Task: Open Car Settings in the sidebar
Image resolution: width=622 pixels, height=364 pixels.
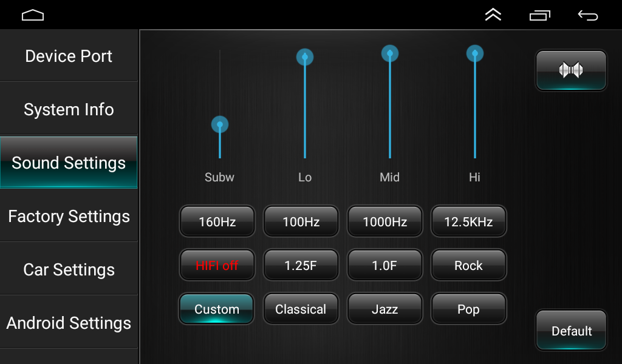Action: [x=69, y=270]
